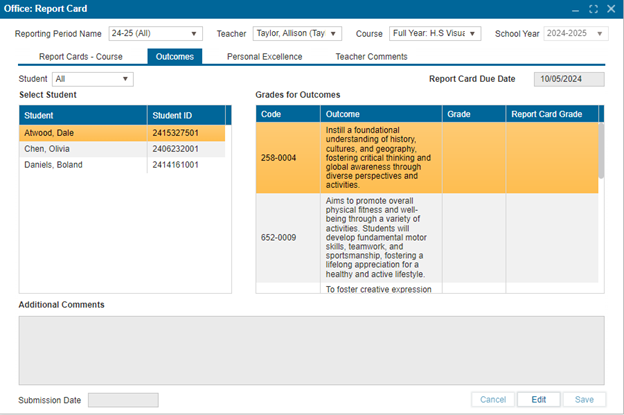Open the Student filter dropdown
The height and width of the screenshot is (415, 624).
click(x=92, y=78)
